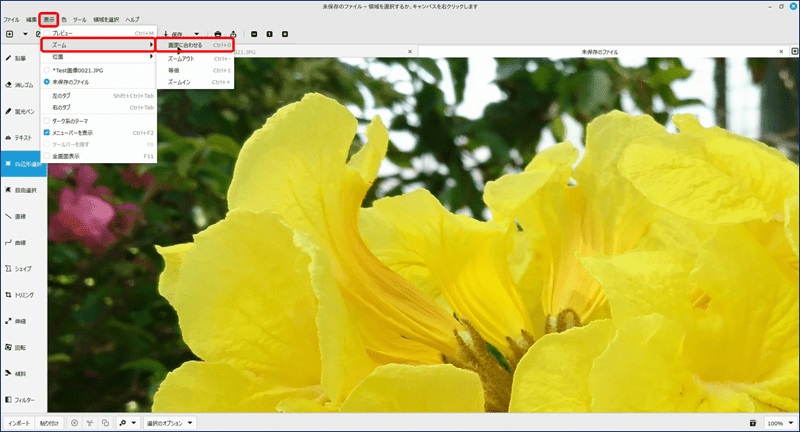Expand the ズーム submenu entry
The width and height of the screenshot is (800, 432).
[x=98, y=45]
